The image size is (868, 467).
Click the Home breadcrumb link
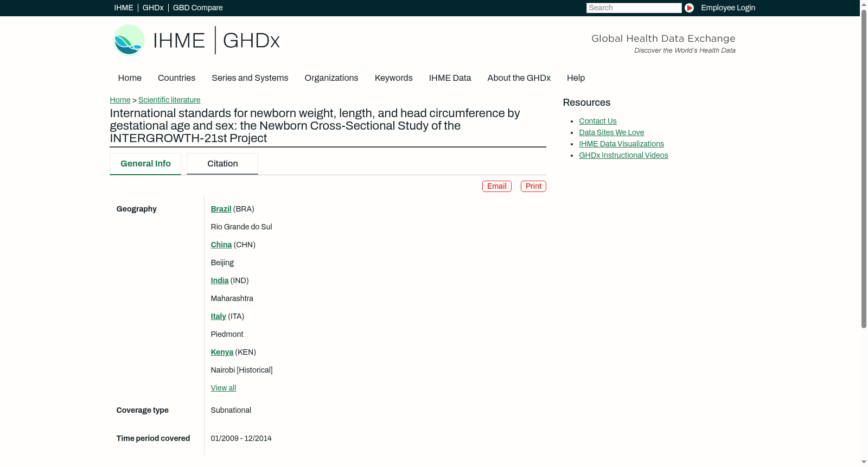[x=120, y=100]
